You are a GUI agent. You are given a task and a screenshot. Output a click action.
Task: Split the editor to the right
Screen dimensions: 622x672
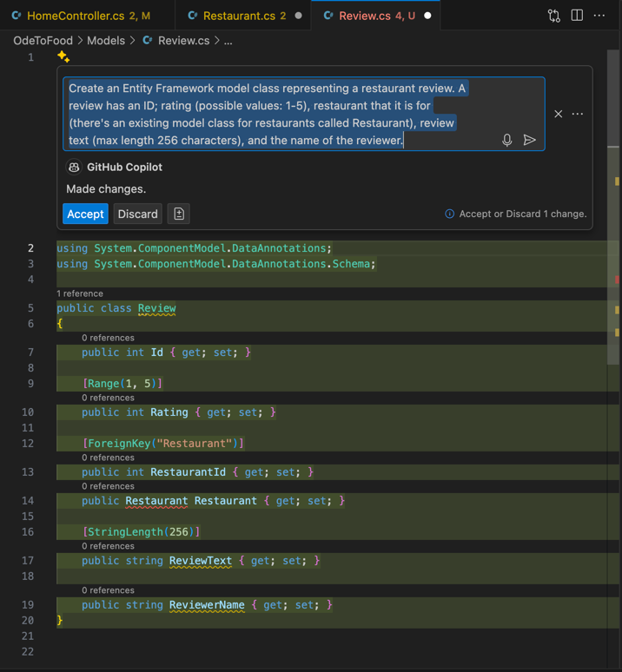click(x=577, y=16)
